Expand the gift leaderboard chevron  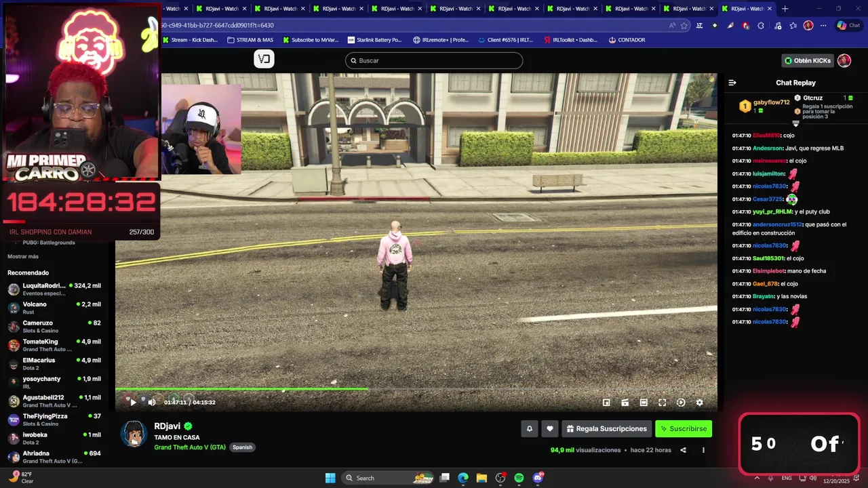795,124
